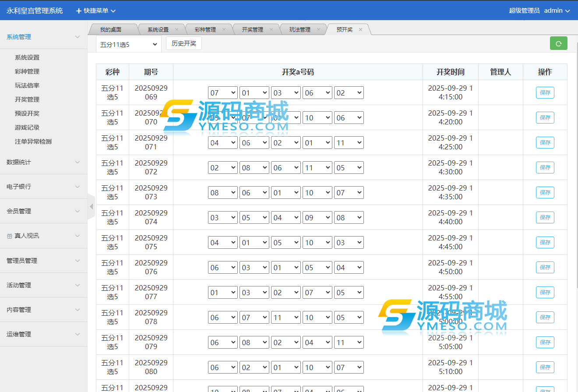Open last number dropdown for period 20250929071
Screen dimensions: 578x392
(x=349, y=143)
